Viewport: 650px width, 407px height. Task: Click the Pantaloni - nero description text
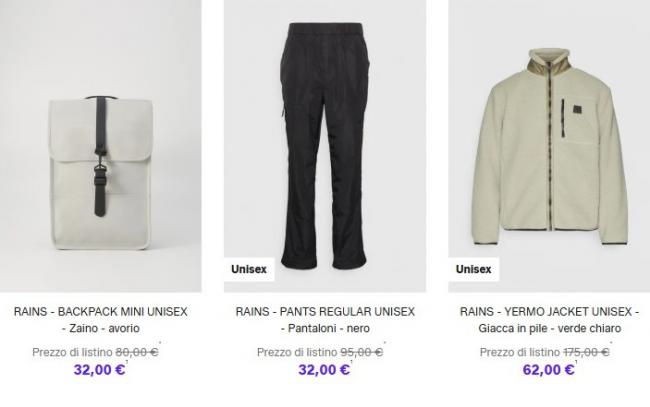pyautogui.click(x=325, y=328)
